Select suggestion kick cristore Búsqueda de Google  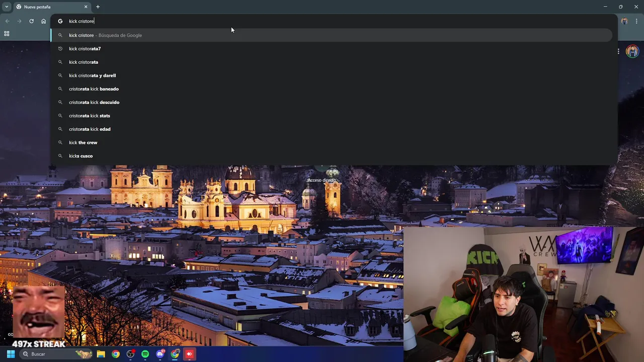(332, 35)
